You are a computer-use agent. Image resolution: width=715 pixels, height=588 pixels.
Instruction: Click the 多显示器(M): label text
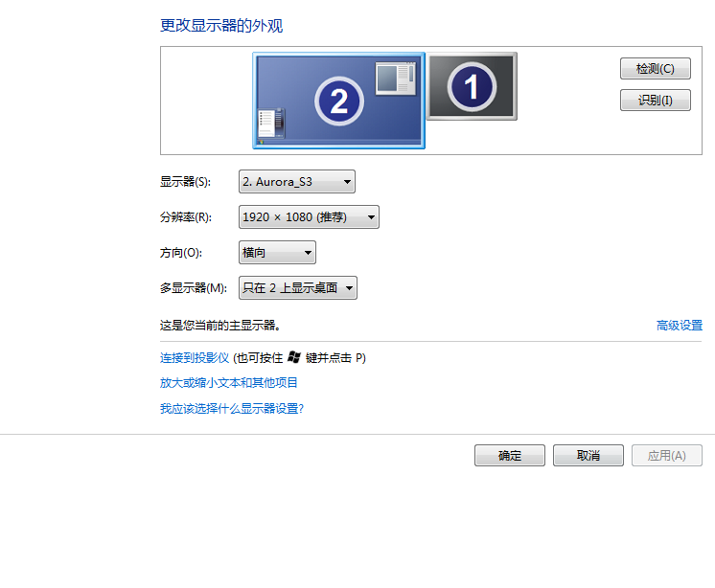coord(194,288)
